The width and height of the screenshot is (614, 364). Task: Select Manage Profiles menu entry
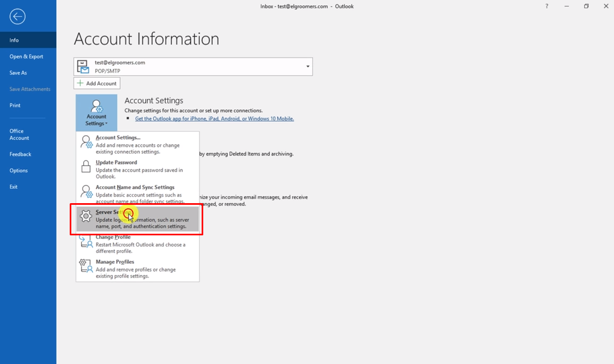coord(137,269)
